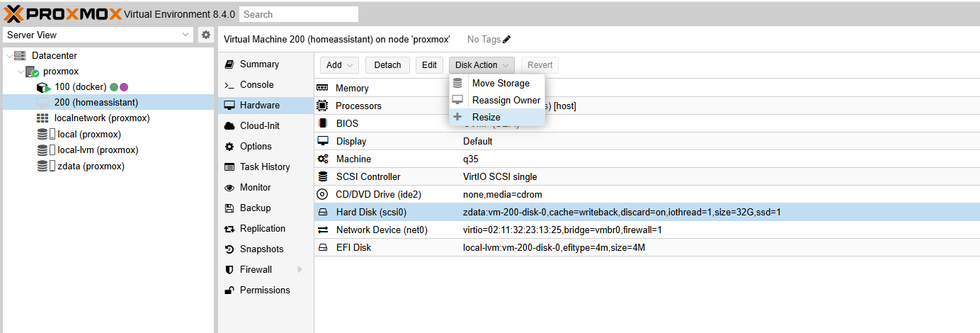Click the gear icon beside Server View

205,35
